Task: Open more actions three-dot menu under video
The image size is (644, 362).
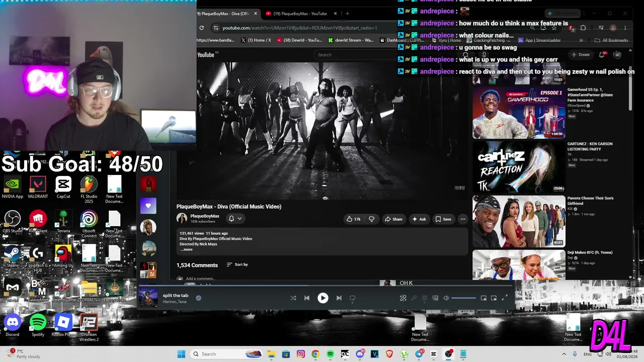Action: click(463, 219)
